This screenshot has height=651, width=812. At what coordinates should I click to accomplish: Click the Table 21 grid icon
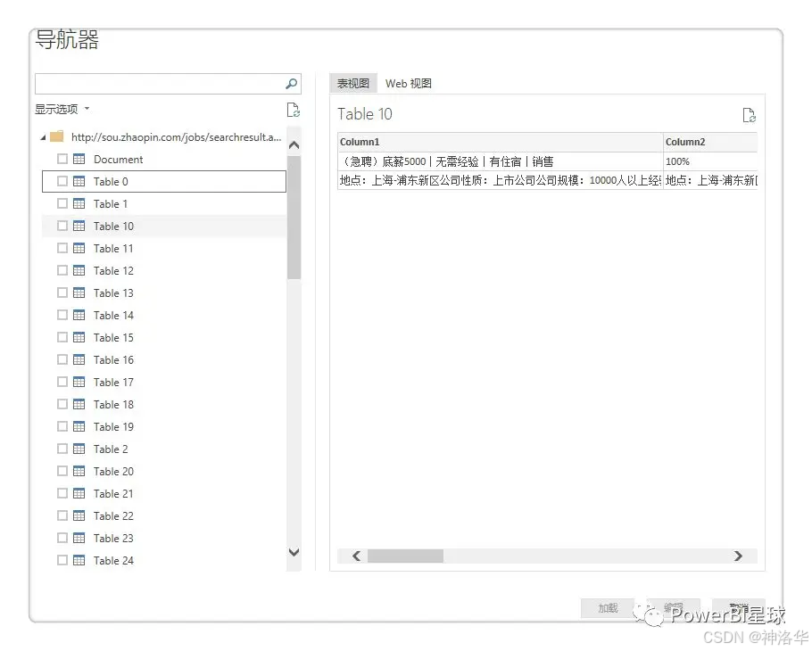pyautogui.click(x=79, y=492)
